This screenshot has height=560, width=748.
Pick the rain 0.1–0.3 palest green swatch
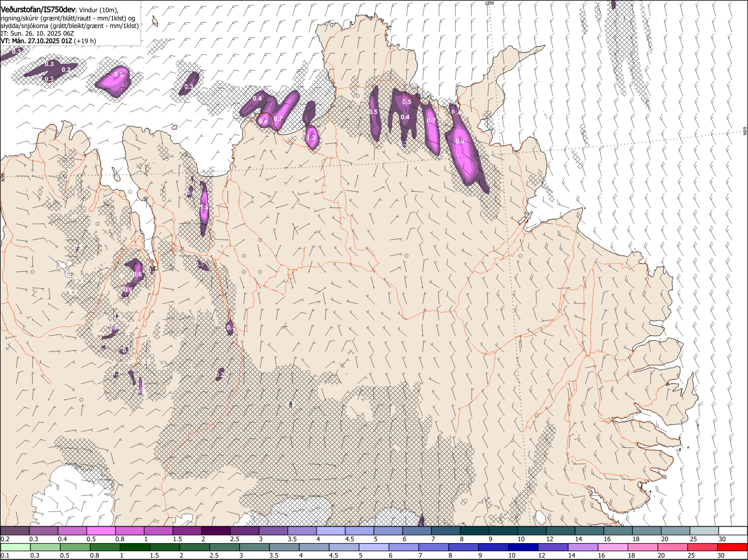[15, 547]
